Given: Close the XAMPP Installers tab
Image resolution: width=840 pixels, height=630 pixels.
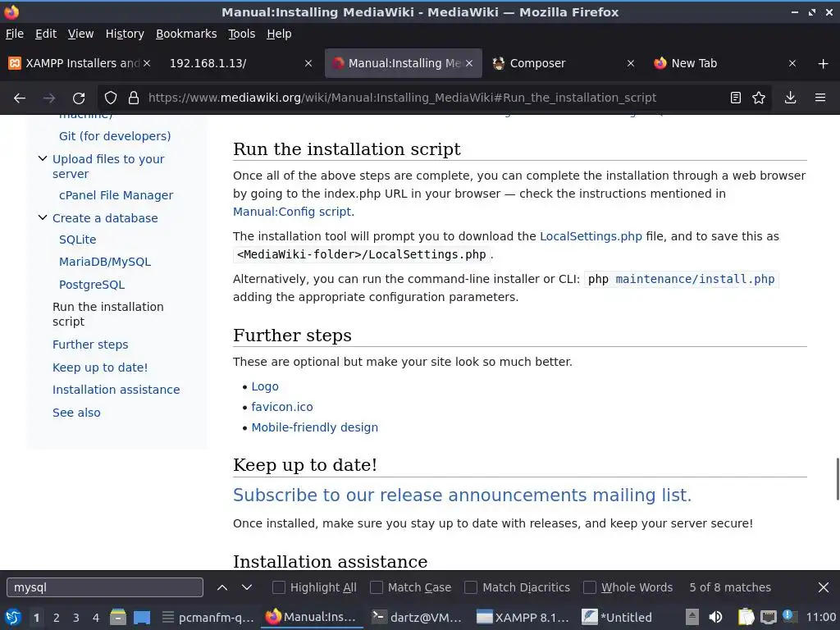Looking at the screenshot, I should pos(147,63).
